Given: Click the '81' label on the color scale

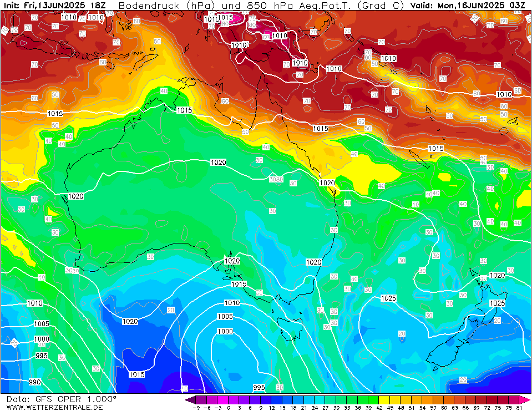Looking at the screenshot, I should 519,408.
